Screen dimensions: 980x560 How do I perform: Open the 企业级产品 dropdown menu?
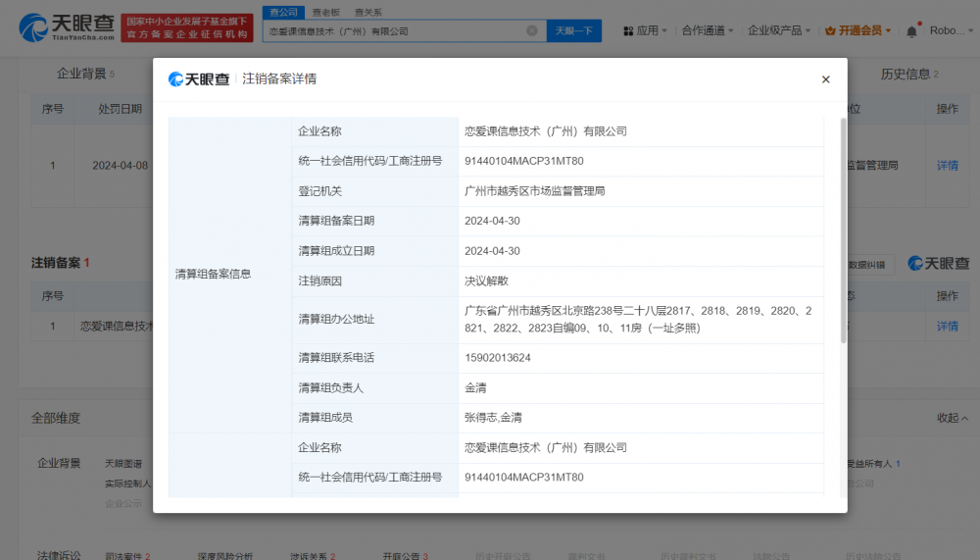point(779,30)
